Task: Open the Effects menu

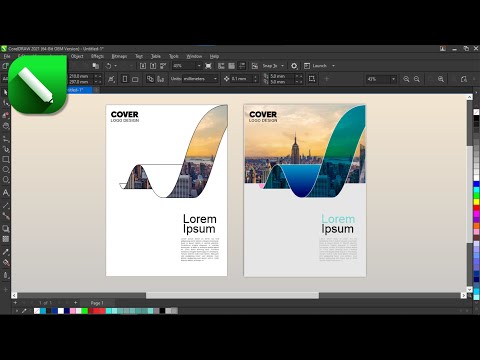Action: tap(97, 56)
